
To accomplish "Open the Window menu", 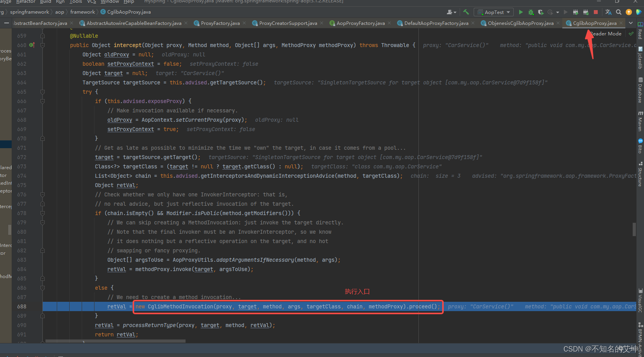I will coord(110,2).
